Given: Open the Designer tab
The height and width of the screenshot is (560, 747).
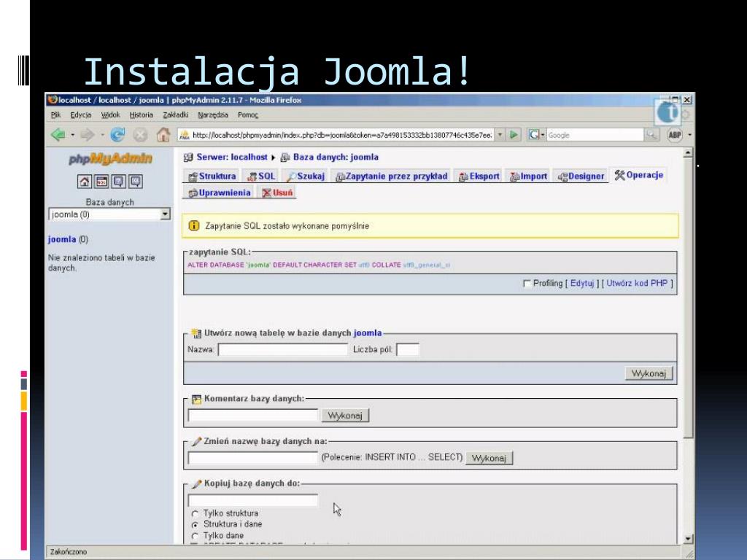Looking at the screenshot, I should coord(581,176).
